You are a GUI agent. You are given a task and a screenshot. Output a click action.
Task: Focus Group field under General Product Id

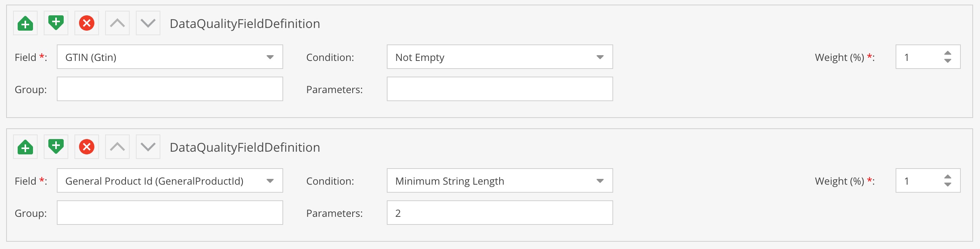(x=170, y=213)
